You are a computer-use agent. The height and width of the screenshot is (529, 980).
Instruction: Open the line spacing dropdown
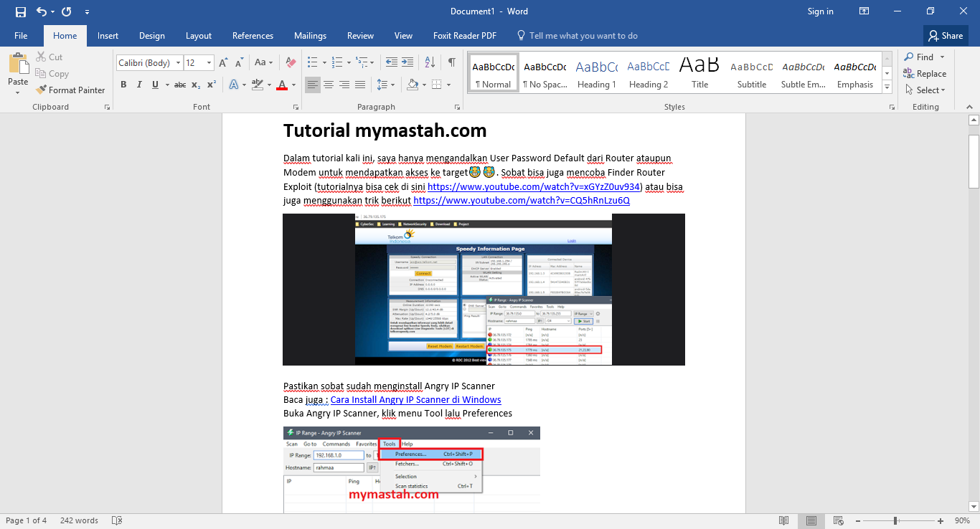pos(392,85)
